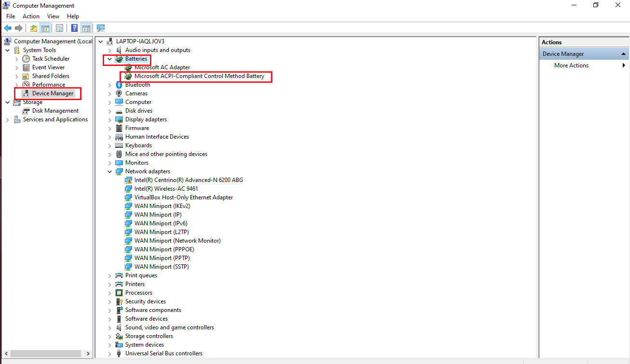
Task: Collapse the System Tools node
Action: 7,50
